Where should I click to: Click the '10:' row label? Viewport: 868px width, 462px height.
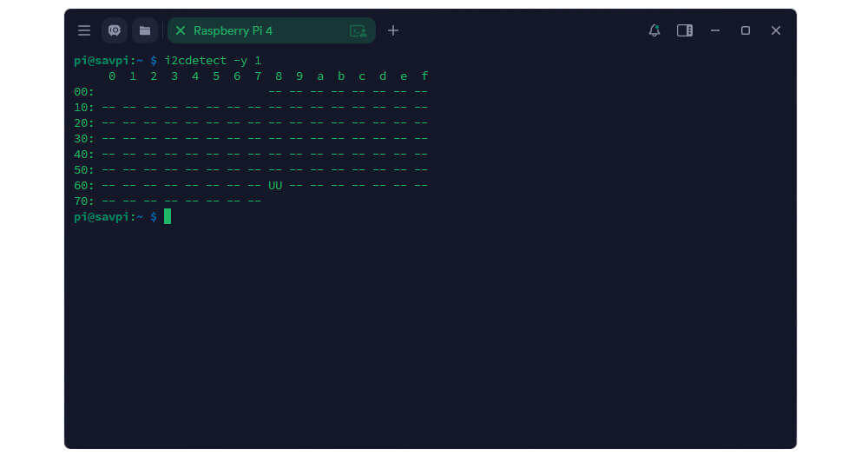pyautogui.click(x=84, y=108)
